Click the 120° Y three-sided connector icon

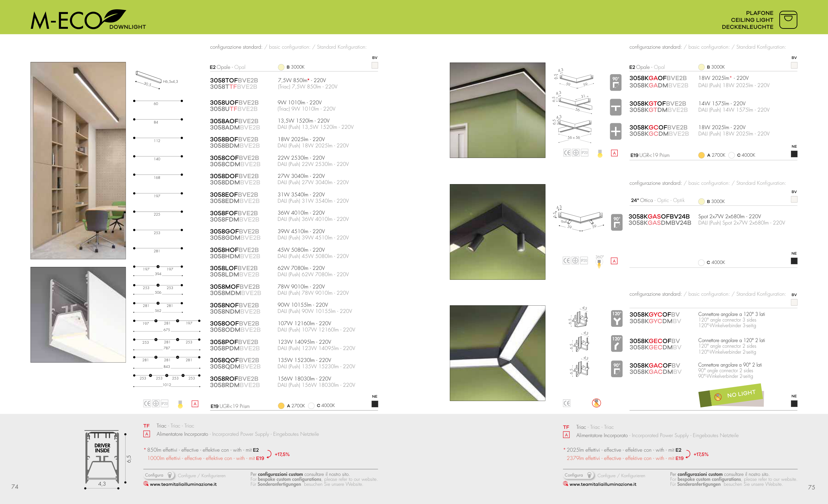(617, 319)
